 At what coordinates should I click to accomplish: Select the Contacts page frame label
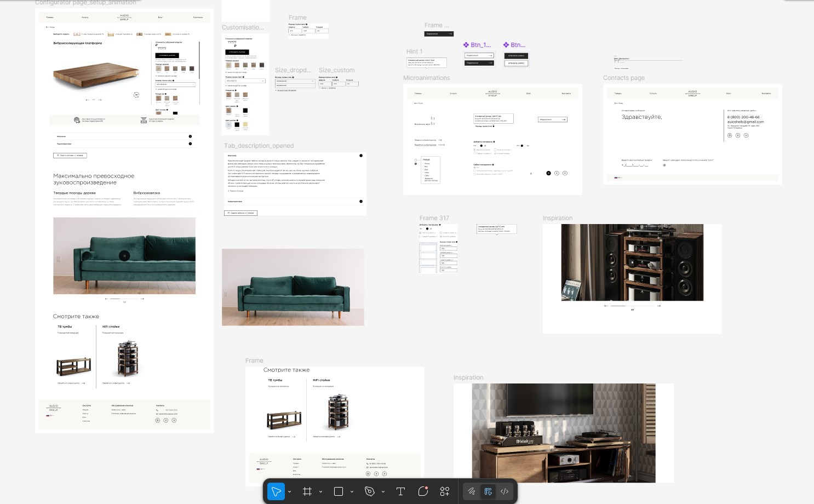pos(623,78)
